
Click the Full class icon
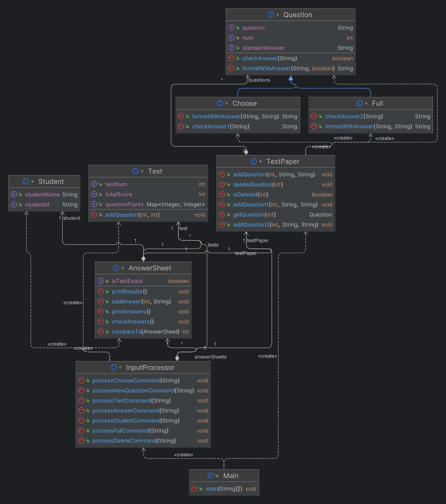coord(359,103)
